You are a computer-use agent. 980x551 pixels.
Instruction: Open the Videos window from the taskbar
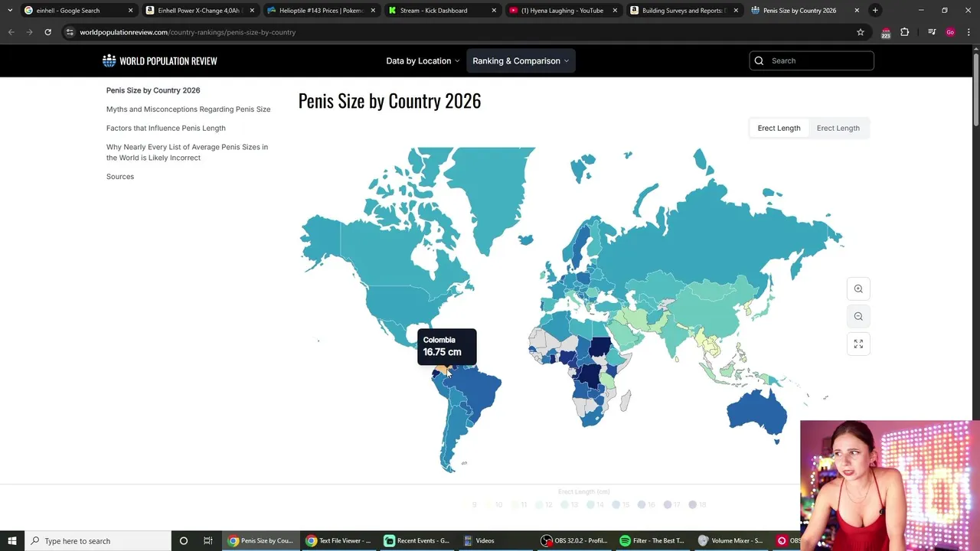(x=497, y=540)
